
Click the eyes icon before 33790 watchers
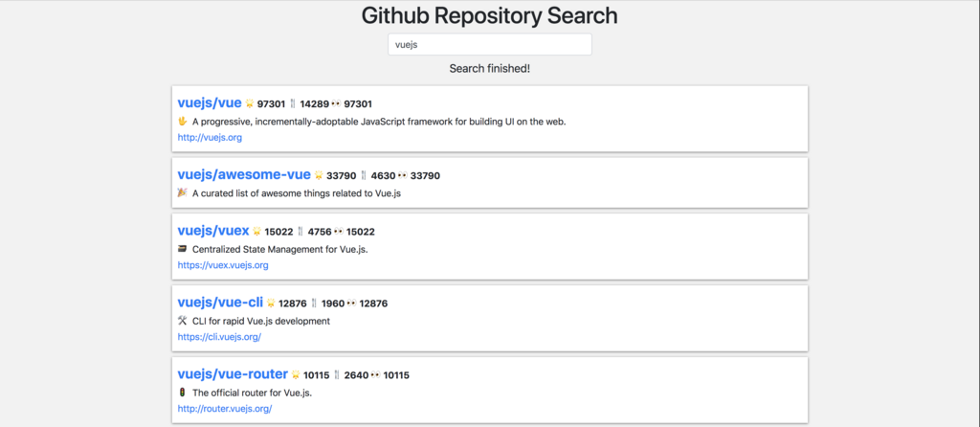403,175
